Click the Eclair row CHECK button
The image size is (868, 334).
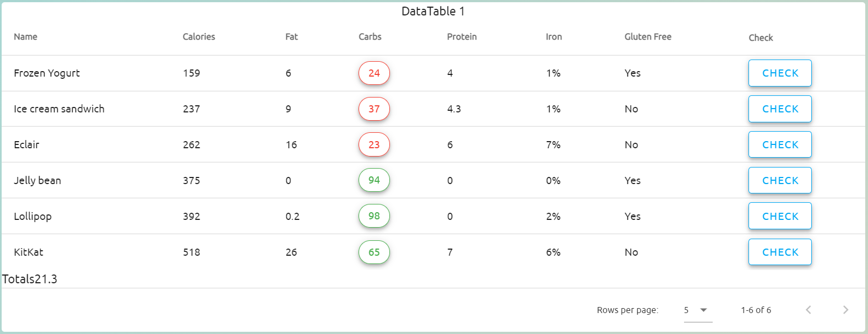pos(779,145)
